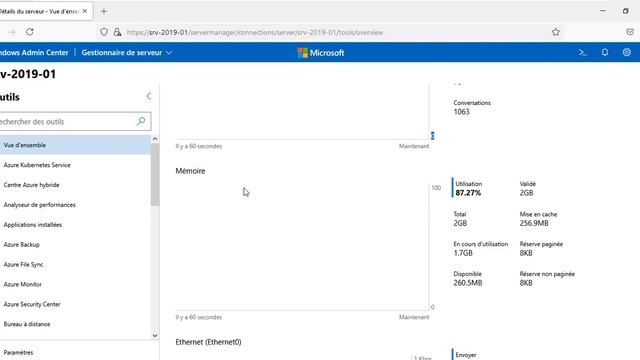This screenshot has width=640, height=360.
Task: Click the browser forward arrow
Action: click(11, 32)
